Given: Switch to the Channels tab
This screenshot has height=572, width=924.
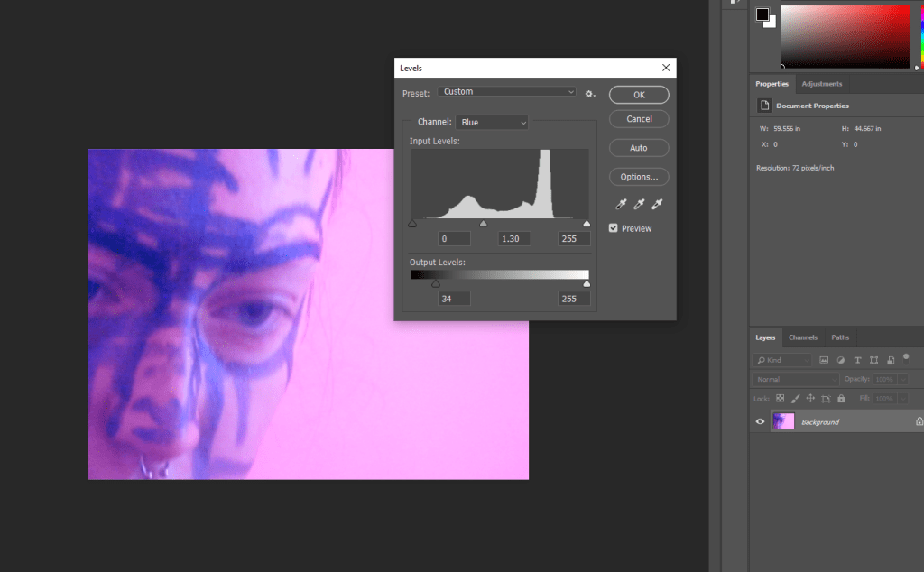Looking at the screenshot, I should 802,337.
